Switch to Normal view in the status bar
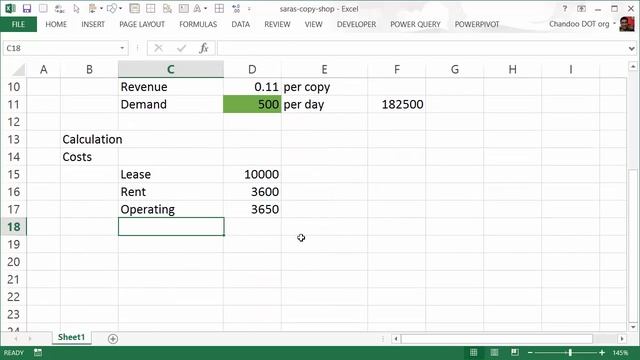This screenshot has height=360, width=640. 473,352
